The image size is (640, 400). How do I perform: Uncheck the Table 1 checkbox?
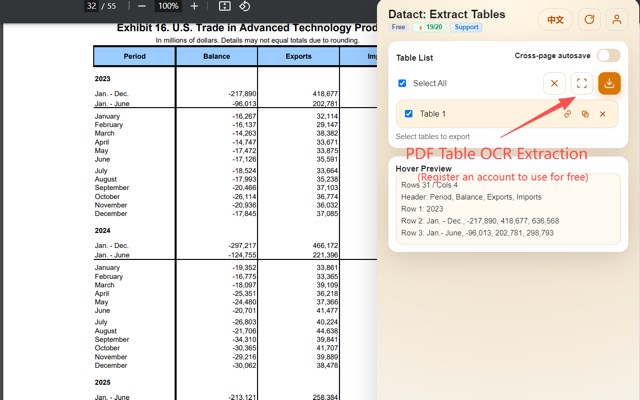(409, 114)
